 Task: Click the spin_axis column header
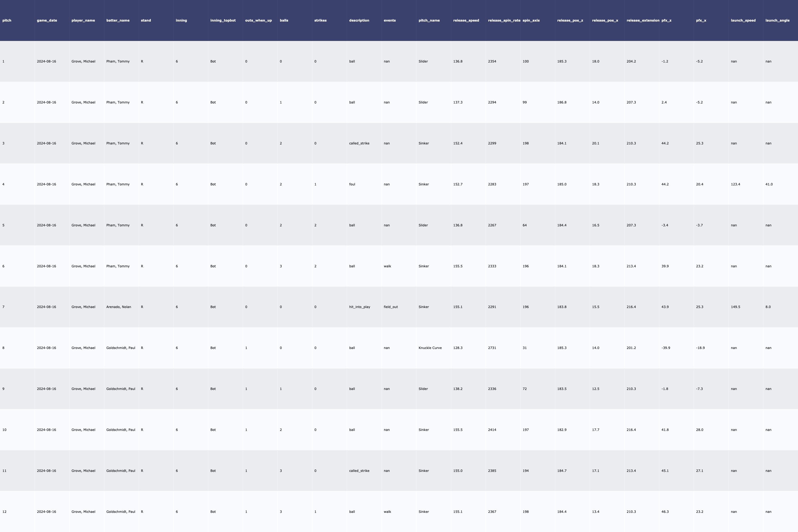point(531,20)
